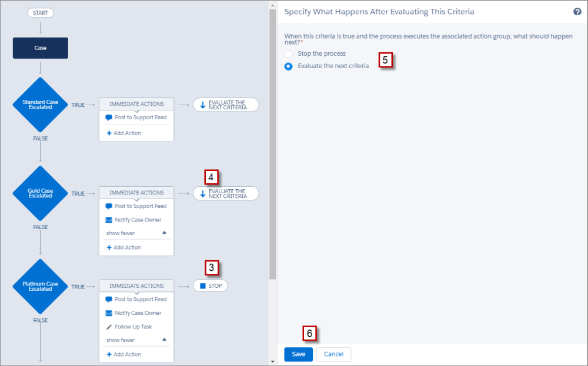
Task: Click the chat icon beside Standard Case Post to Support Feed
Action: 109,117
